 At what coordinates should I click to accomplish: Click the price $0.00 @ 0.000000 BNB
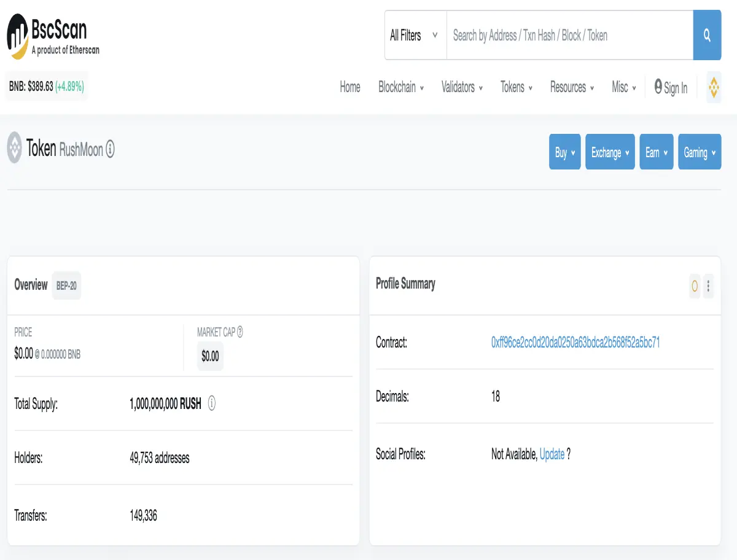[x=47, y=354]
